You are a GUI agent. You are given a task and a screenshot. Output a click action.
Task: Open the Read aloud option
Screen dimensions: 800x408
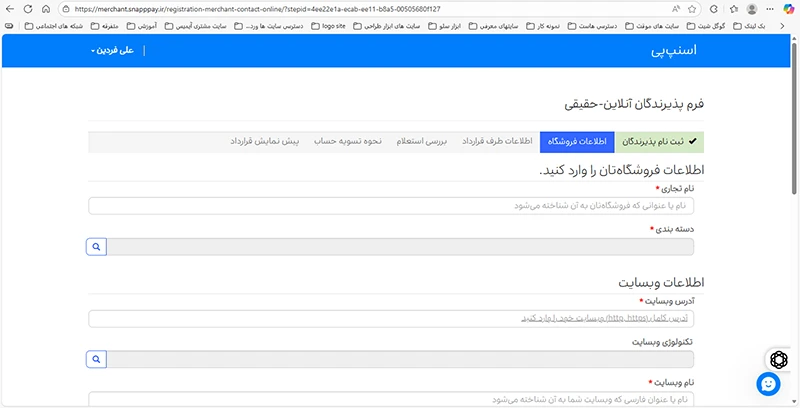coord(676,9)
